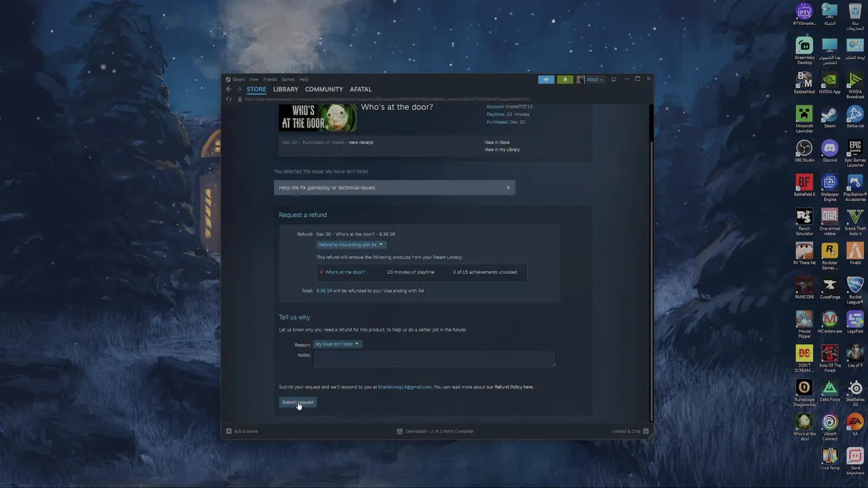Click the View in my Library link
The height and width of the screenshot is (488, 868).
502,149
